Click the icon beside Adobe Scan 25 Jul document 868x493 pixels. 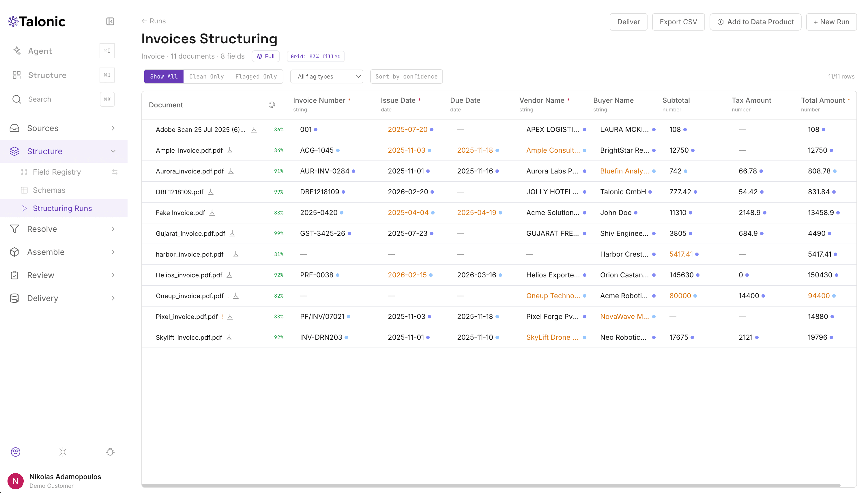[254, 129]
